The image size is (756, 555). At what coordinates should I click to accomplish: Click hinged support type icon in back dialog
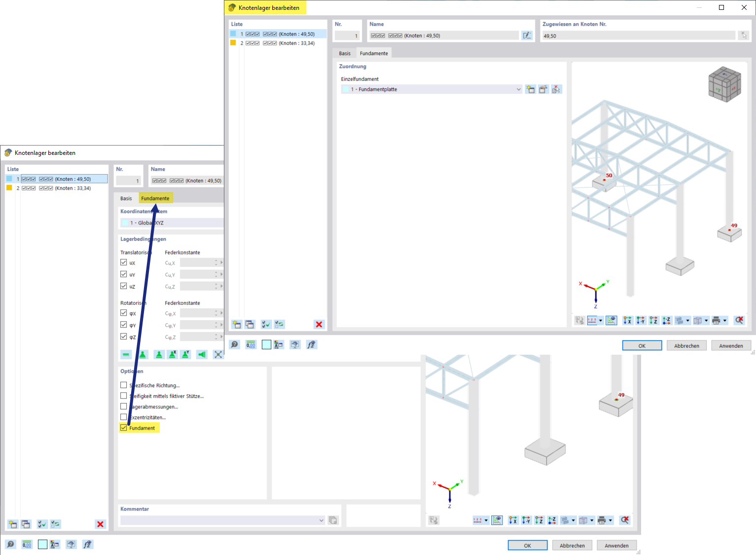(143, 354)
